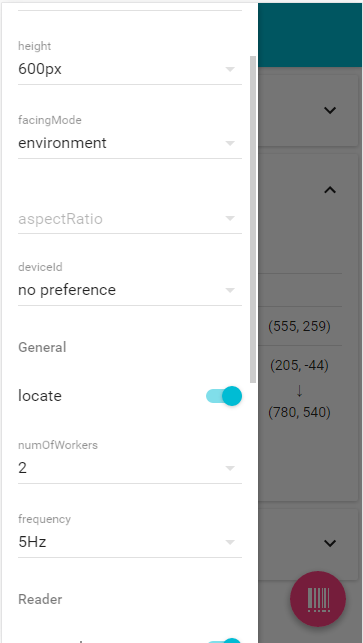Click the arrow icon at deviceId dropdown
Screen dimensions: 363x643
point(230,290)
